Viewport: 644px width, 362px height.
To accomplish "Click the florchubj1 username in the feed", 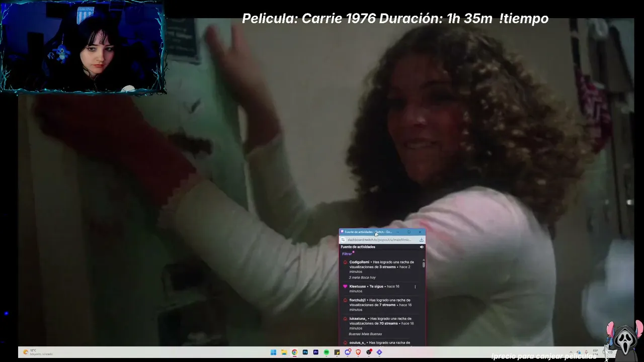I will tap(357, 300).
